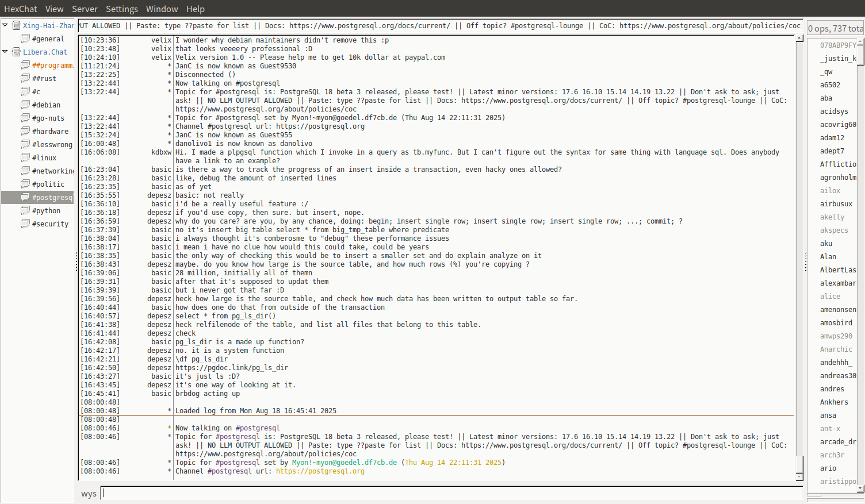Click 'Loaded log from Mon Aug 18' line
Screen dimensions: 865x504
pos(256,411)
